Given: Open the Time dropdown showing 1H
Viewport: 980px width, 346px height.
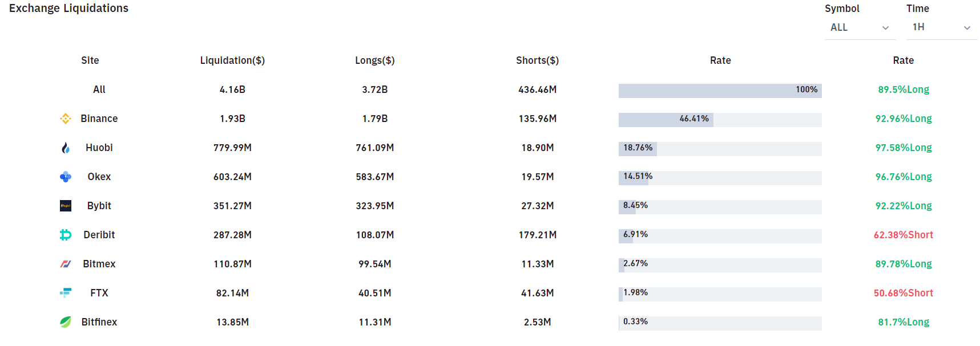Looking at the screenshot, I should pos(941,27).
